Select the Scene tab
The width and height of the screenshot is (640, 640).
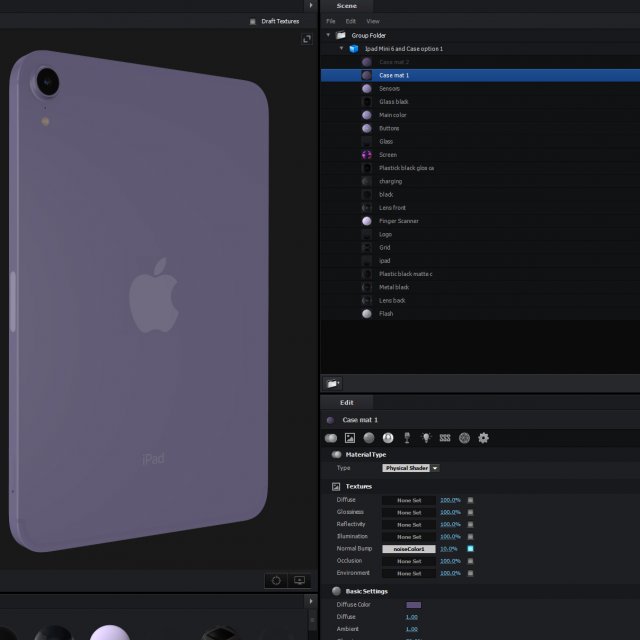click(x=347, y=6)
